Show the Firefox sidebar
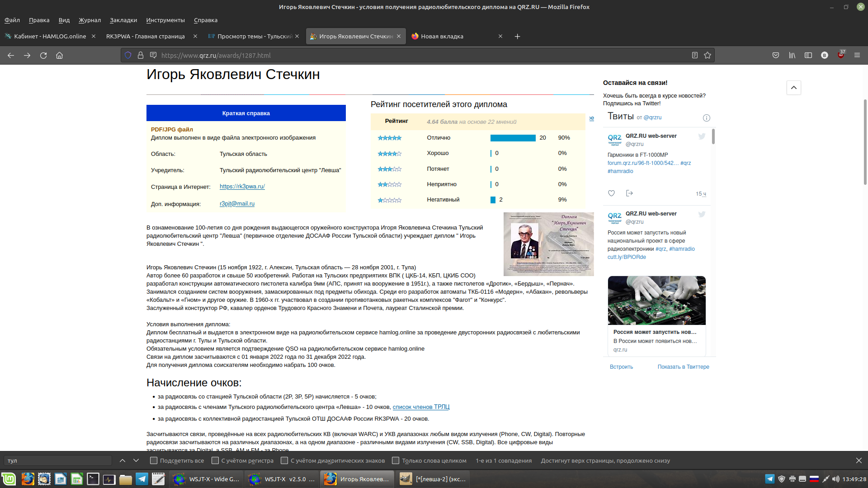This screenshot has width=868, height=488. 808,55
